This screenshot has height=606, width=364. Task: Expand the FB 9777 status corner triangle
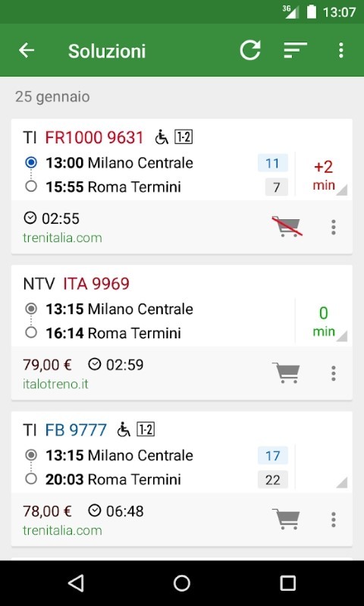click(341, 482)
